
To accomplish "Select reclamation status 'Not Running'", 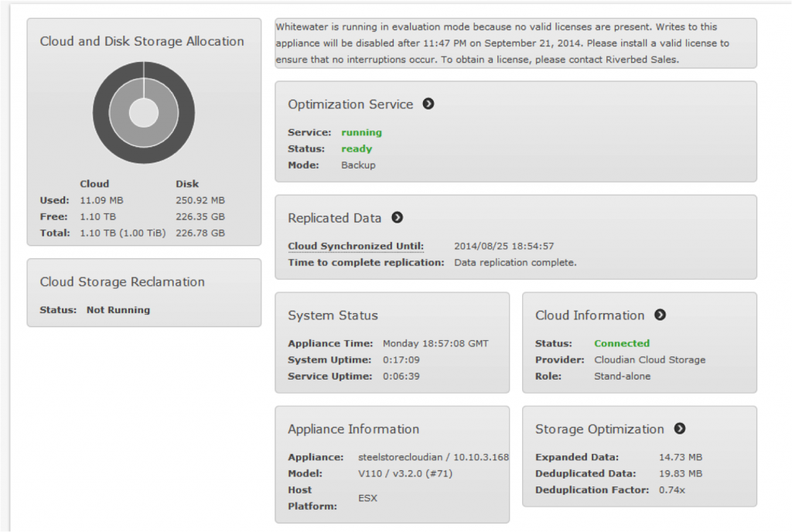I will click(x=118, y=310).
